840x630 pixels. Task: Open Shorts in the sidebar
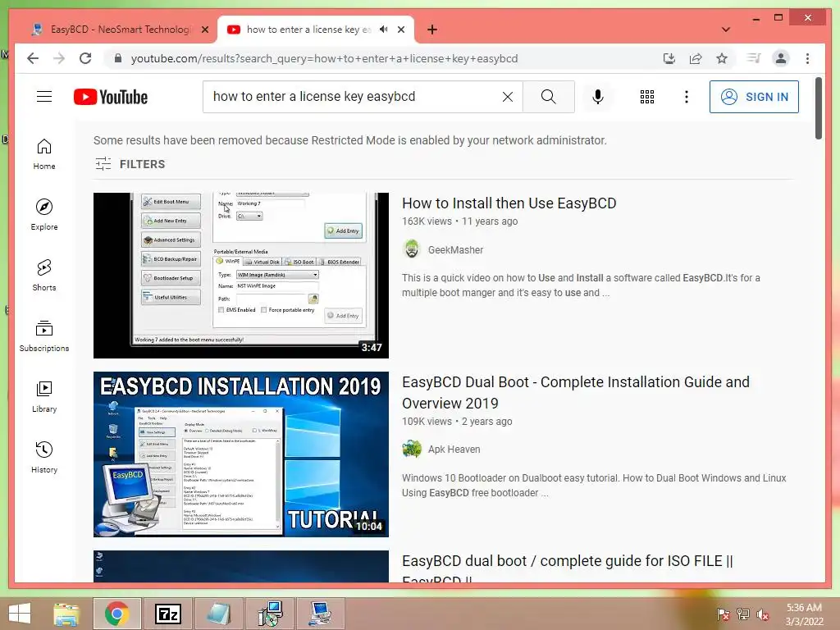click(x=44, y=276)
